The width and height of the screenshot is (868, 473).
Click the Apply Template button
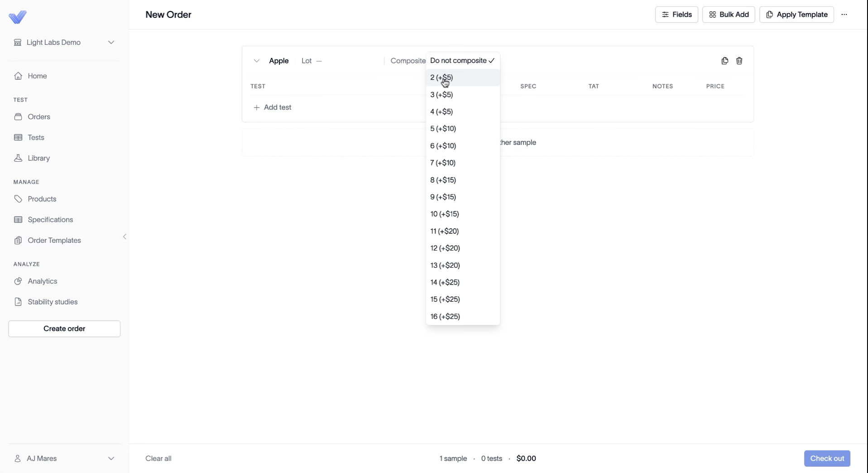[x=796, y=14]
